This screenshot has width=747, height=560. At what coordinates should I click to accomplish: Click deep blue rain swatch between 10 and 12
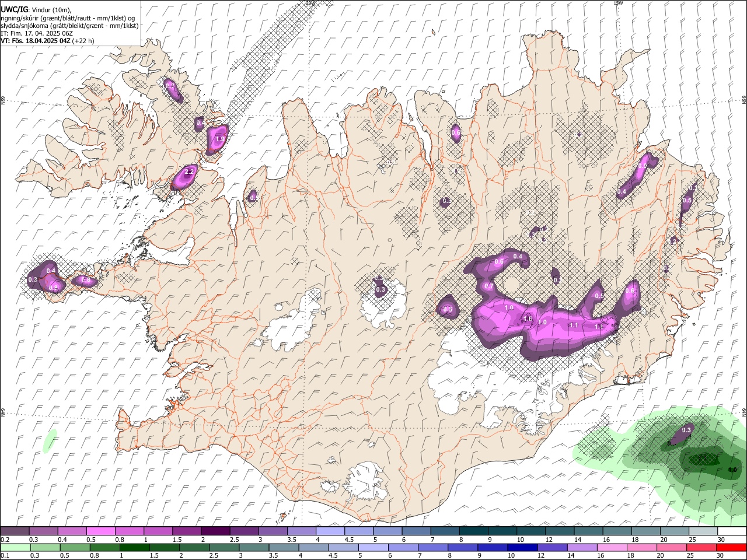(x=523, y=548)
